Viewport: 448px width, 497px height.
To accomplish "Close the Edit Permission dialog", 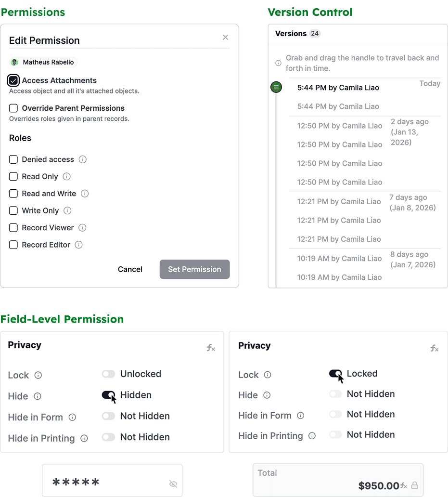I will (x=225, y=38).
